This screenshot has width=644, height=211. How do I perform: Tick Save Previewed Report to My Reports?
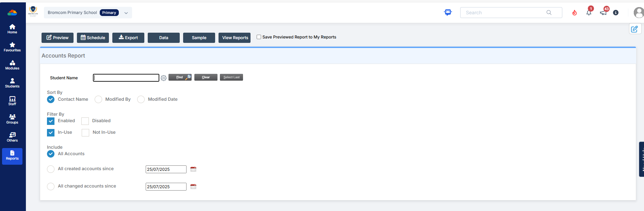(x=259, y=37)
